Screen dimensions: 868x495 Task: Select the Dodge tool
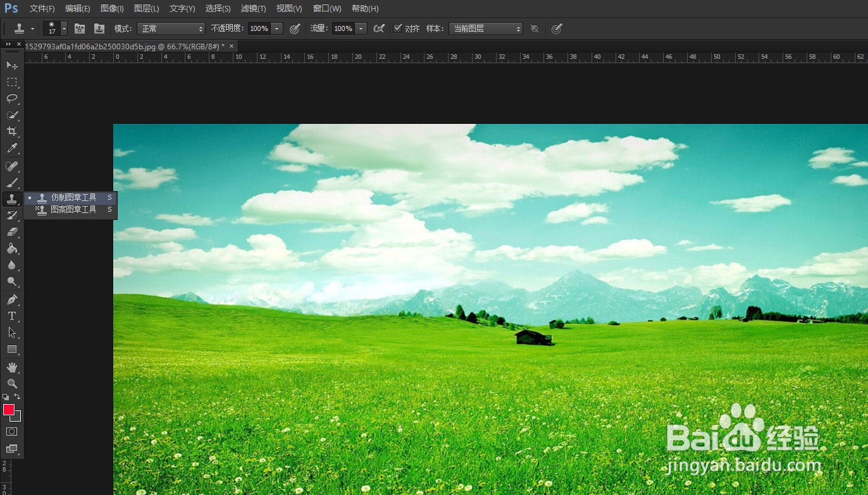[x=11, y=281]
